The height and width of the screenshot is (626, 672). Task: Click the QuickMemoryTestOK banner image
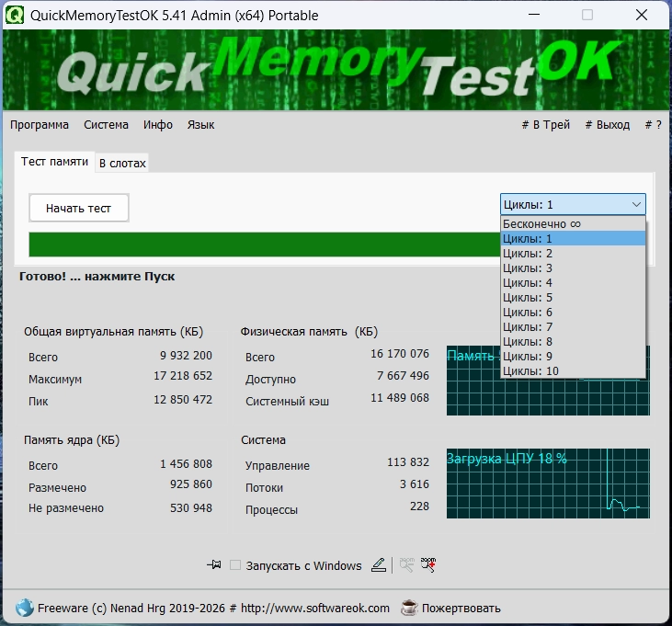point(336,70)
